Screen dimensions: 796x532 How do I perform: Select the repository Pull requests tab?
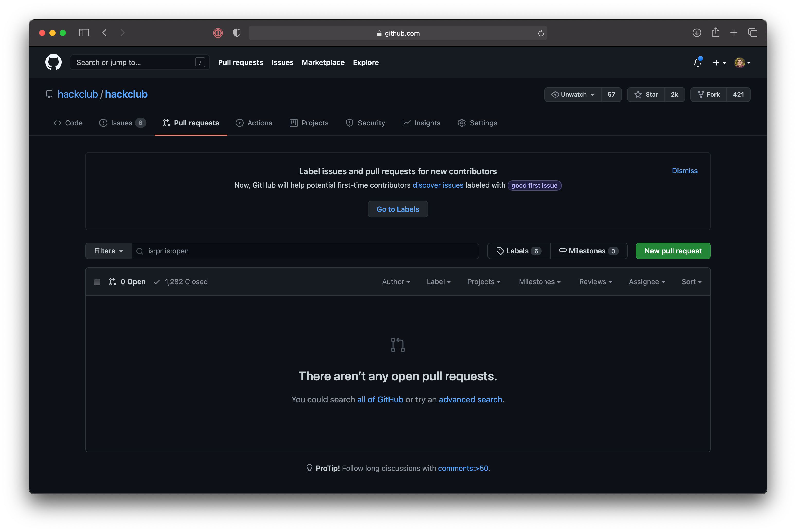point(191,123)
